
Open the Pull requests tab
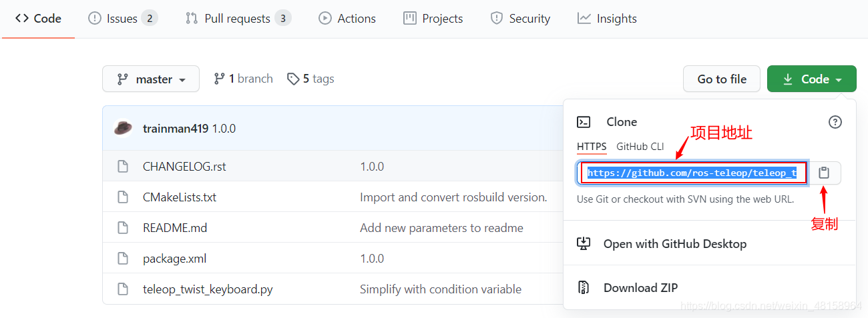(238, 19)
